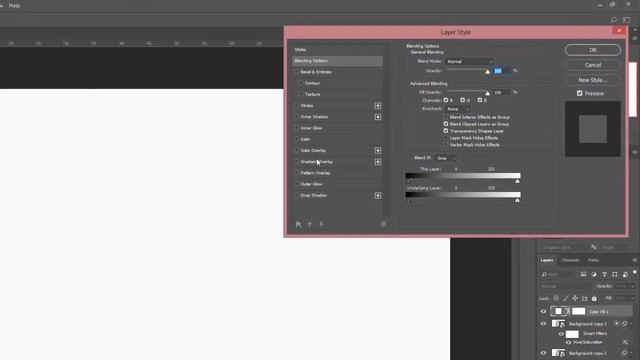Open the fx menu in Layer Style dialog
Image resolution: width=640 pixels, height=360 pixels.
tap(298, 224)
